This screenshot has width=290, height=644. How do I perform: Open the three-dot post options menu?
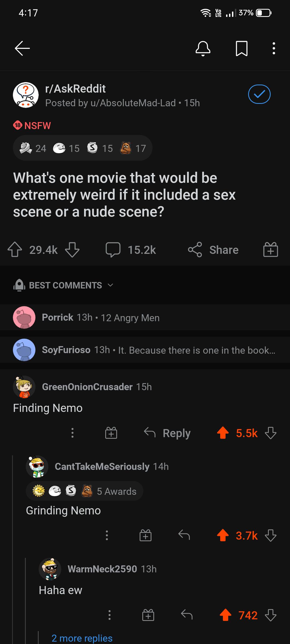(274, 48)
